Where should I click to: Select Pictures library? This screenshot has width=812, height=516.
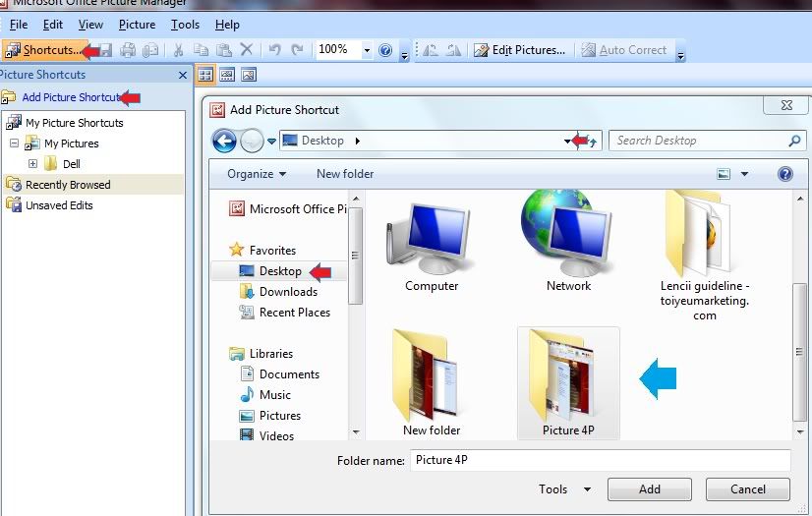pos(279,416)
